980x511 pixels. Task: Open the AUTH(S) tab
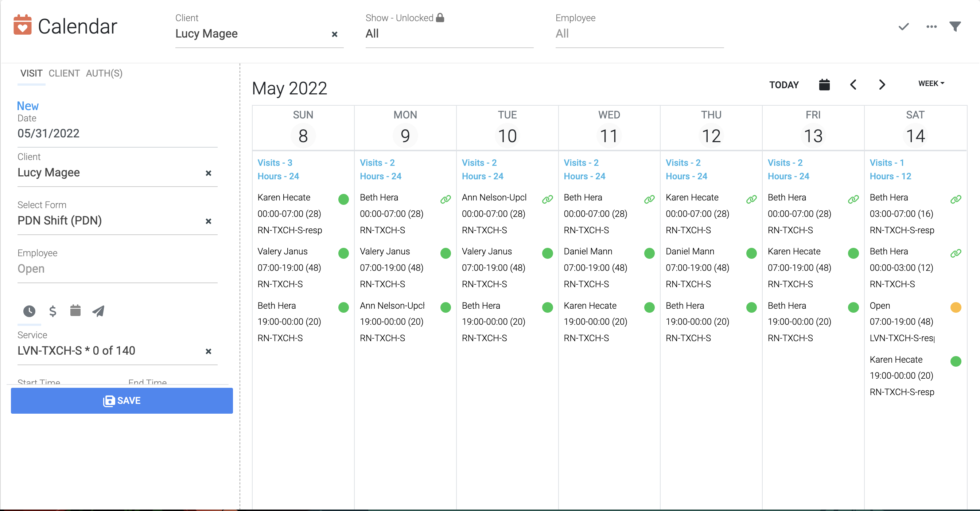point(104,73)
